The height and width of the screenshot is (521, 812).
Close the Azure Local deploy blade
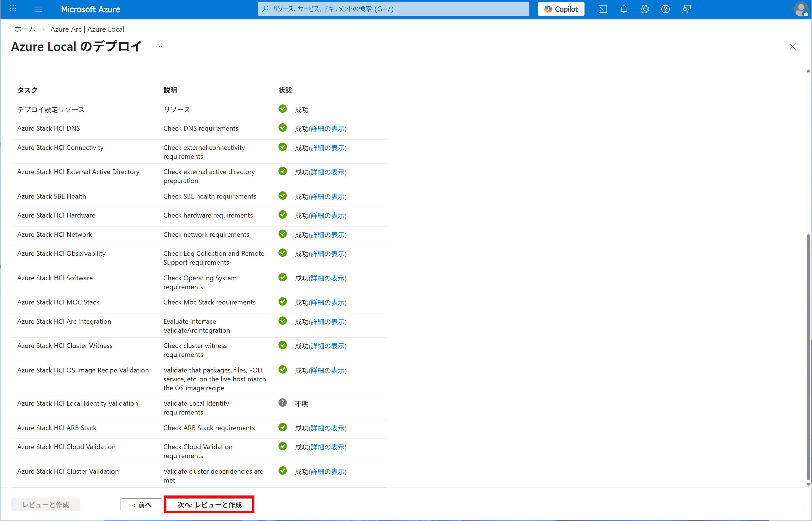pos(792,47)
